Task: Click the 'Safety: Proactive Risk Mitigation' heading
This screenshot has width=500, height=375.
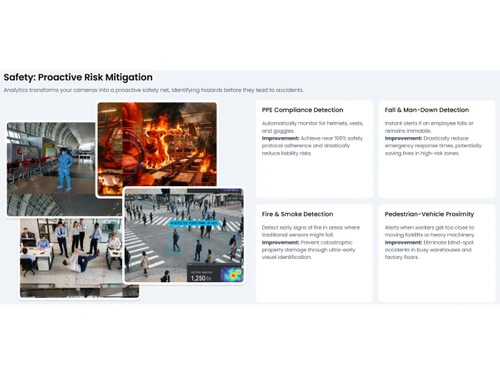Action: tap(78, 77)
